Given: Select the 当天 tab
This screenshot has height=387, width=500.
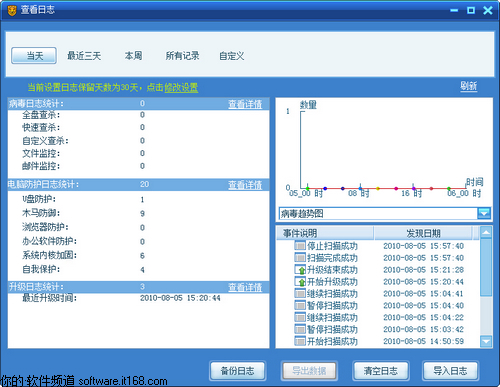Looking at the screenshot, I should (x=34, y=56).
